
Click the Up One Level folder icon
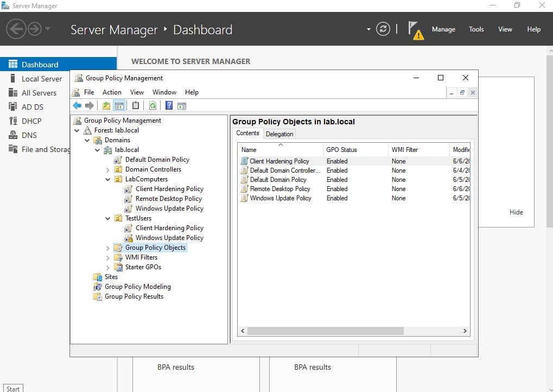106,106
